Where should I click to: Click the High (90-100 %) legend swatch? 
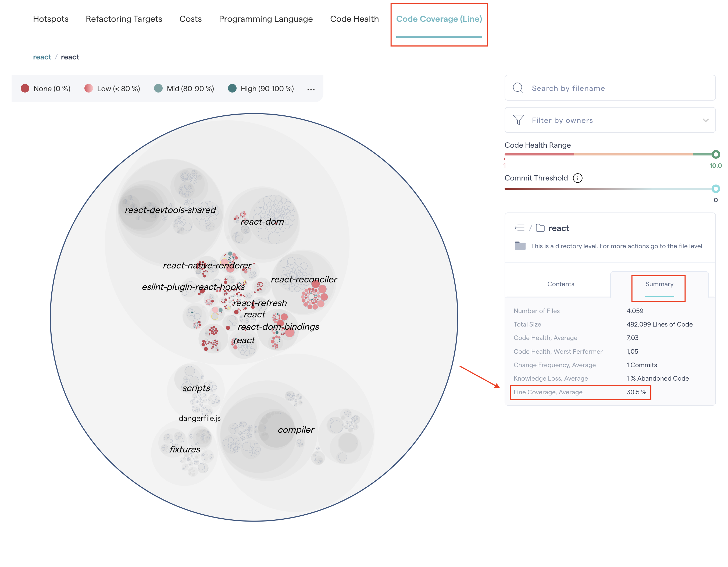[x=232, y=88]
